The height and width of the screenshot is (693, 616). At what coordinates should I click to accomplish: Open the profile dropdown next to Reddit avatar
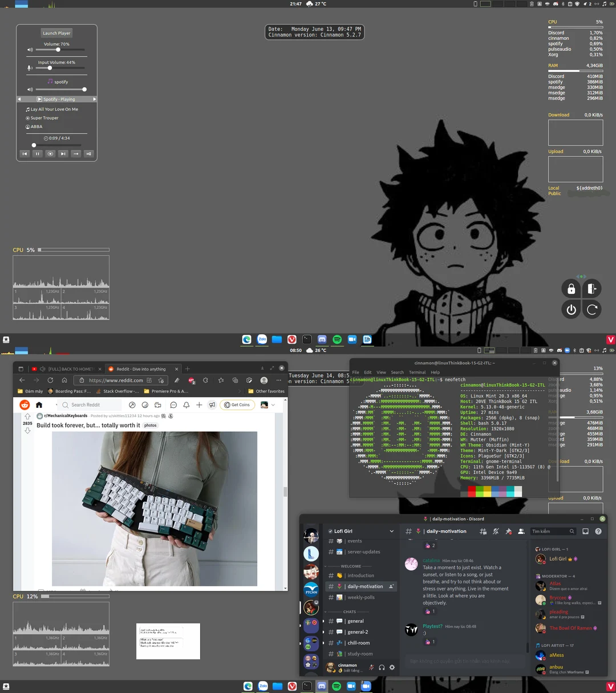click(272, 404)
